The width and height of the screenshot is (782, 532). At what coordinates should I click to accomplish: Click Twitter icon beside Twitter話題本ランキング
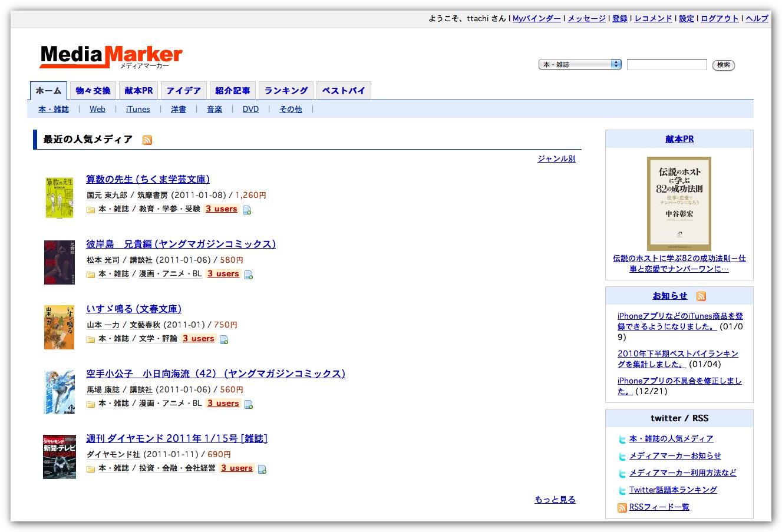point(622,490)
